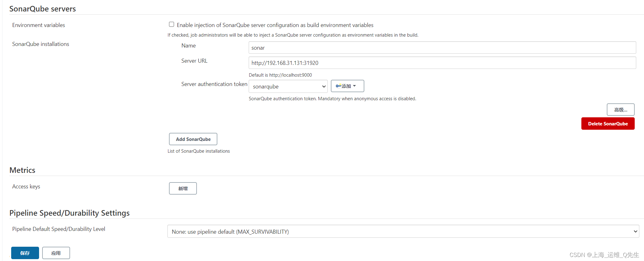The height and width of the screenshot is (261, 644).
Task: Click the 应用 apply button
Action: (56, 253)
